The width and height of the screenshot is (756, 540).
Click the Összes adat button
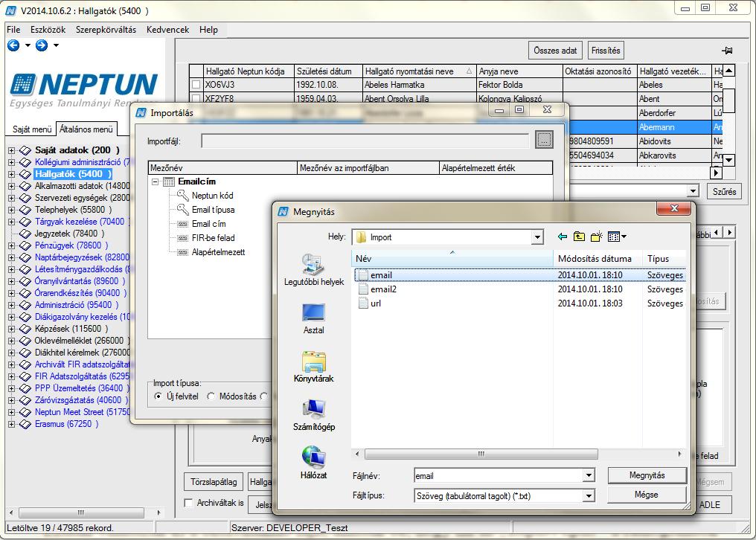pos(555,50)
